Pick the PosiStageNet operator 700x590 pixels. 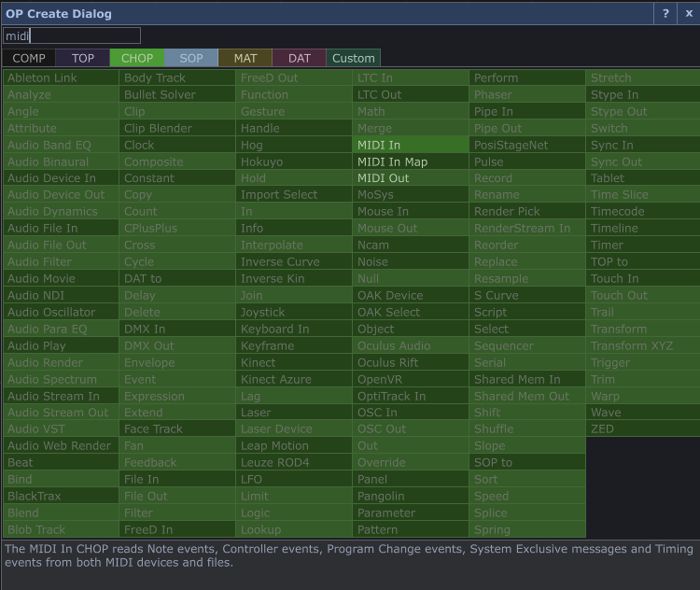[527, 145]
